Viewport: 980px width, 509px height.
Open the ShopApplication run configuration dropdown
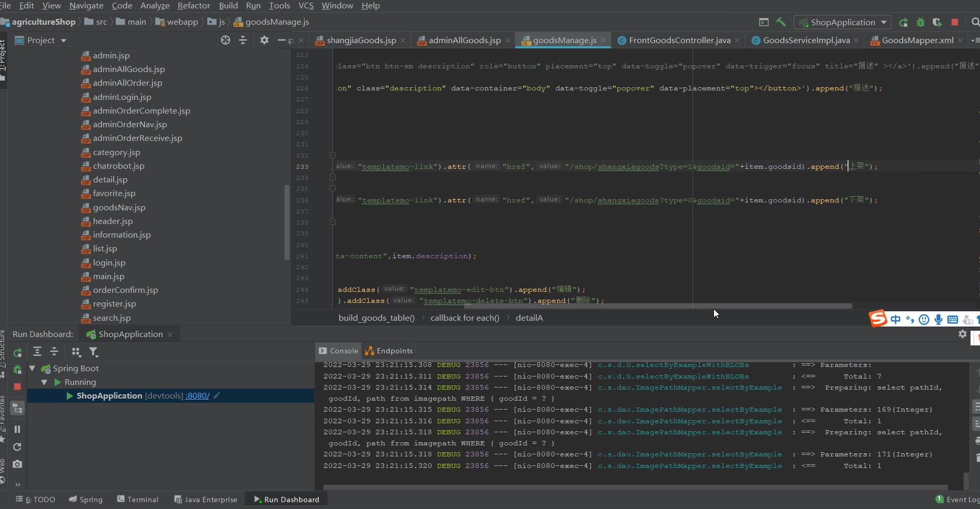(843, 22)
